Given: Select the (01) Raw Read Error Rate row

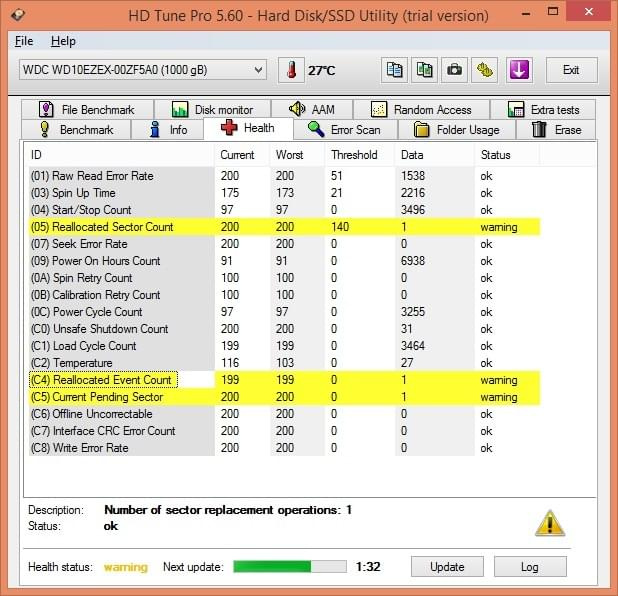Looking at the screenshot, I should (285, 176).
